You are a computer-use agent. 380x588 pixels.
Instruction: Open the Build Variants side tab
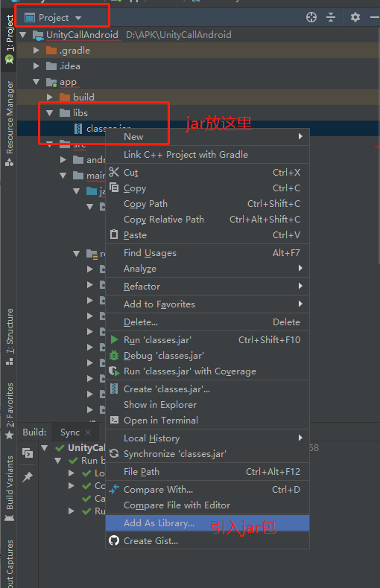tap(9, 488)
